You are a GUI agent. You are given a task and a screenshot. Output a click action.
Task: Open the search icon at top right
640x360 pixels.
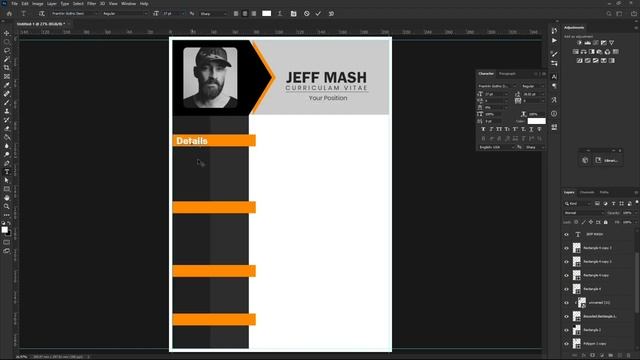point(609,13)
